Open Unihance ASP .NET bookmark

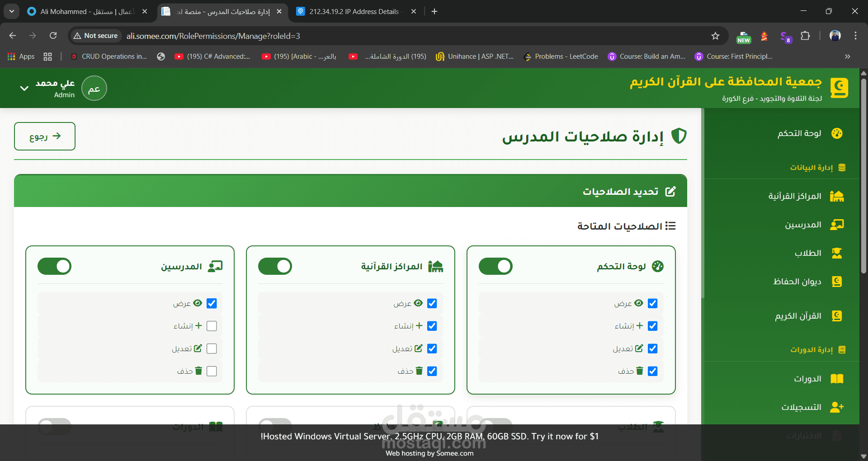coord(474,56)
